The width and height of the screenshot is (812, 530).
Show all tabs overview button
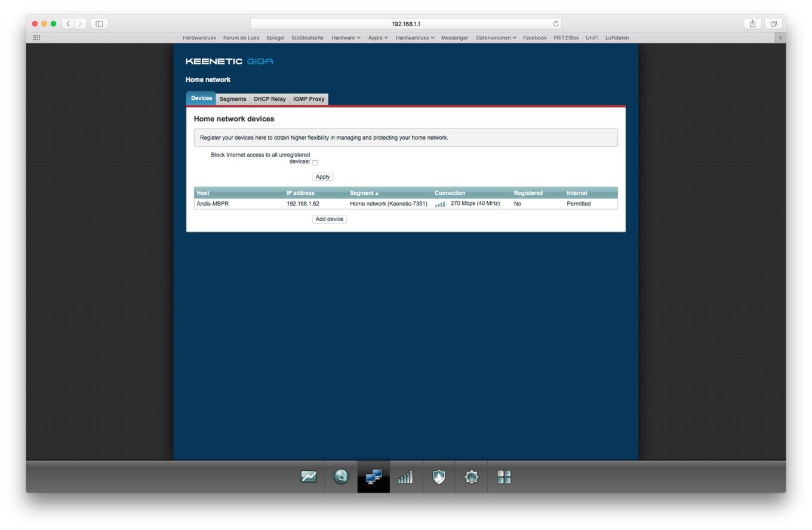point(773,24)
